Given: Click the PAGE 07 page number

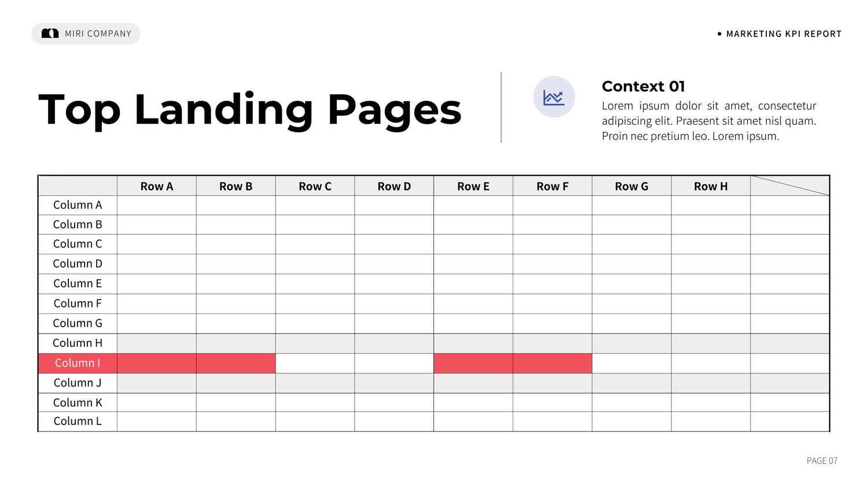Looking at the screenshot, I should (x=822, y=461).
